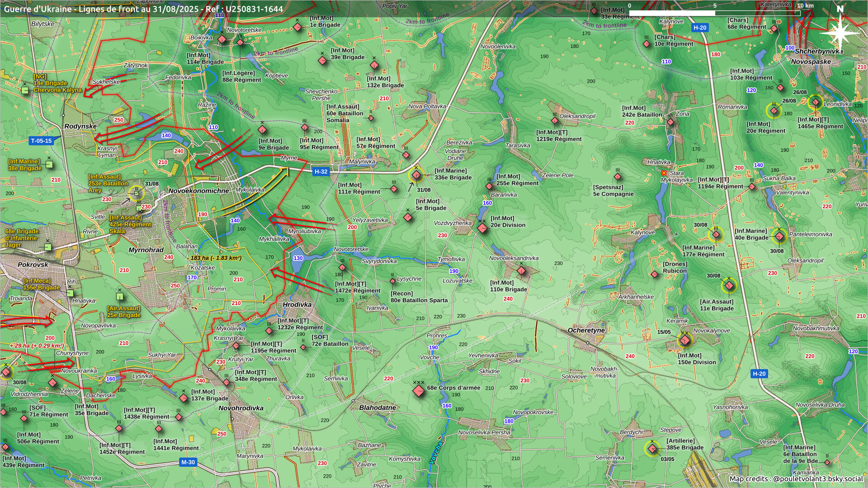
Task: Click the 14e Brigade Chervona Kalyna square icon
Action: click(25, 91)
